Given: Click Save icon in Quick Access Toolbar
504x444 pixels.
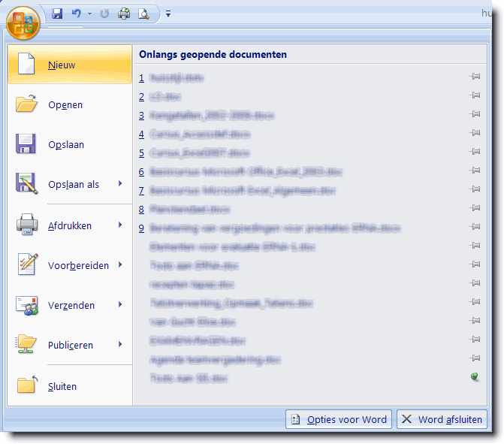Looking at the screenshot, I should tap(58, 14).
